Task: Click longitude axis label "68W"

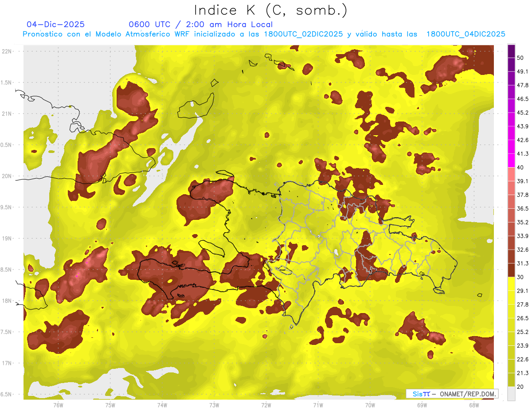Action: pos(474,405)
